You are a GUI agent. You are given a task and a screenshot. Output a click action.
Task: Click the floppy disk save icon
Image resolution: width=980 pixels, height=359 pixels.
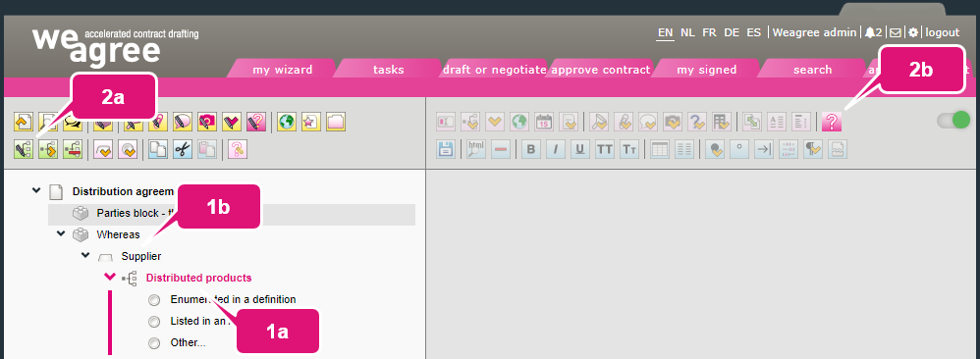pos(446,149)
